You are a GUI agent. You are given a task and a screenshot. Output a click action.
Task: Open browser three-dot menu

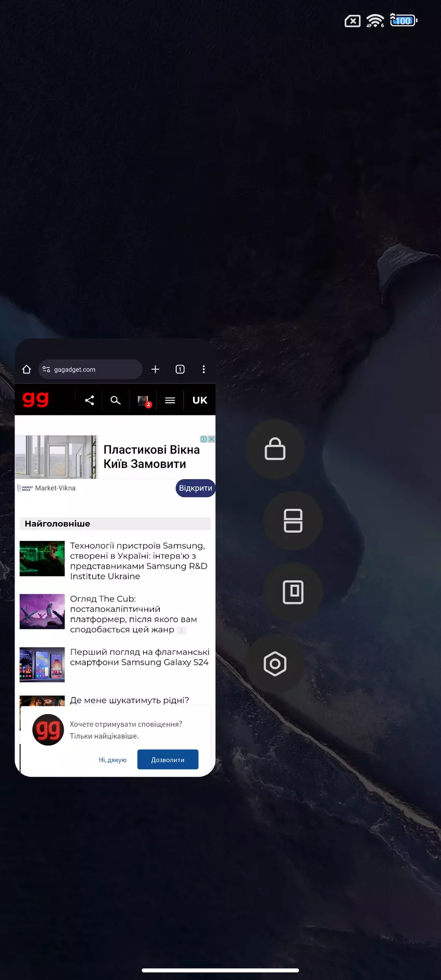[203, 369]
